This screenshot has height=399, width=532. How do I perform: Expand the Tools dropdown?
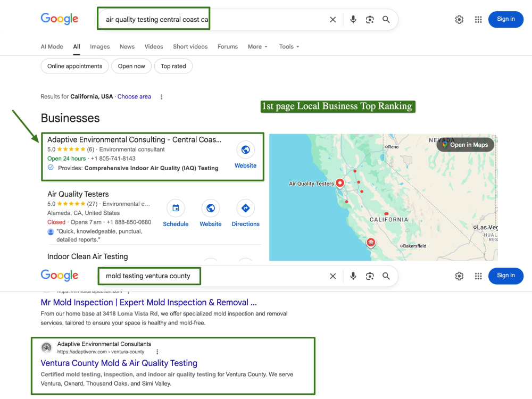point(289,46)
